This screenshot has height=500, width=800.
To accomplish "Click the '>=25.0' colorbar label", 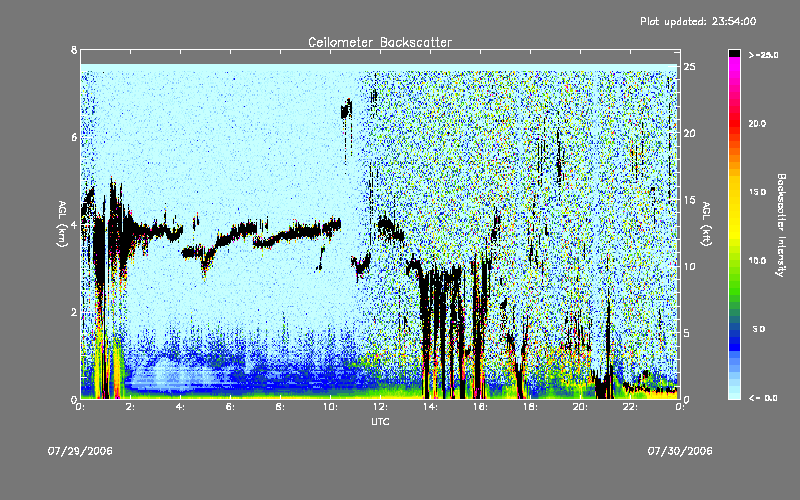I will (x=763, y=55).
